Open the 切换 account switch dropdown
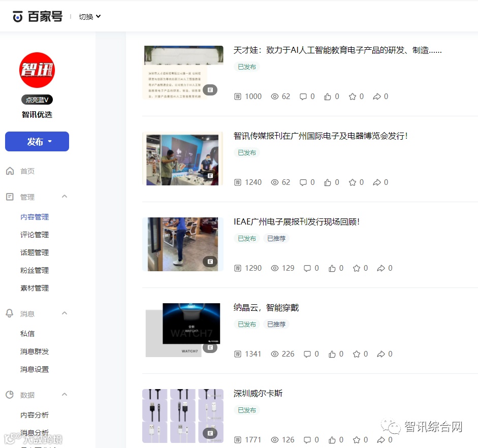 (x=89, y=17)
